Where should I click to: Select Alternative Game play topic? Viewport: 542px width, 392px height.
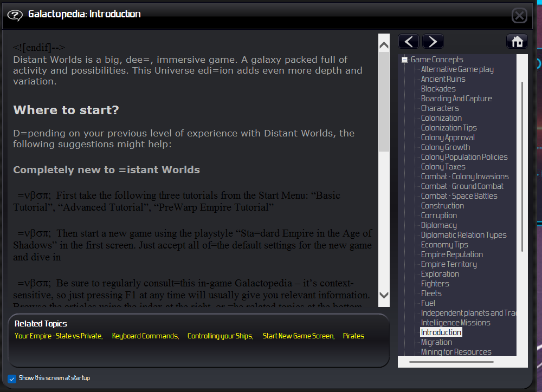tap(457, 69)
